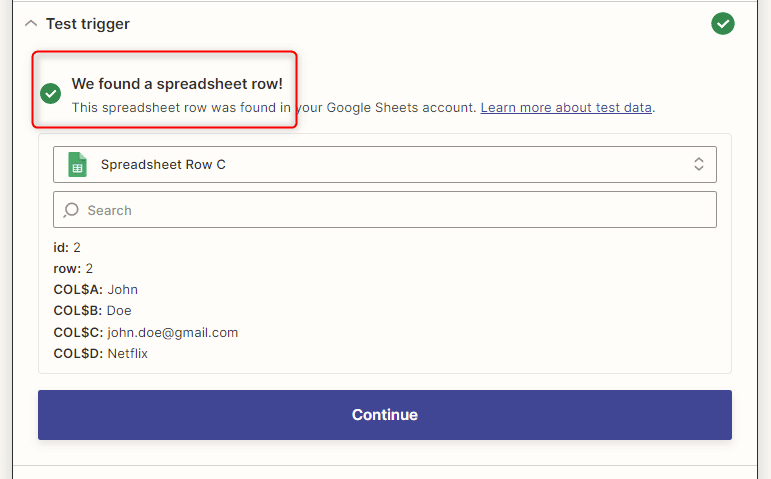The height and width of the screenshot is (479, 771).
Task: Click the up-down arrows on record selector
Action: tap(699, 164)
